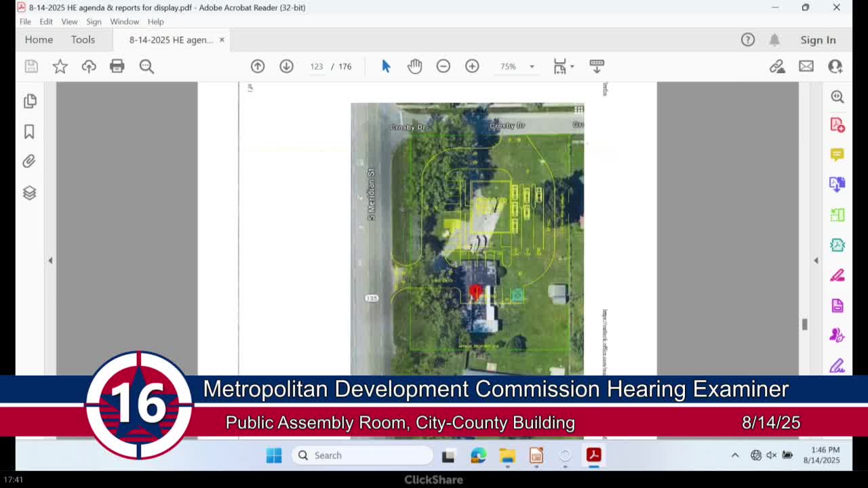Collapse the right tools pane arrow
Screen dimensions: 868x488
[816, 260]
